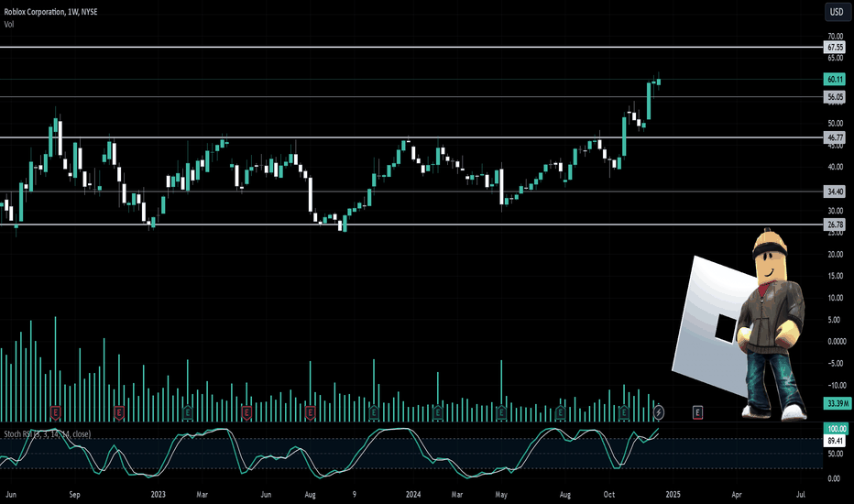Select the Vol indicator legend label
The height and width of the screenshot is (504, 854).
pos(9,24)
